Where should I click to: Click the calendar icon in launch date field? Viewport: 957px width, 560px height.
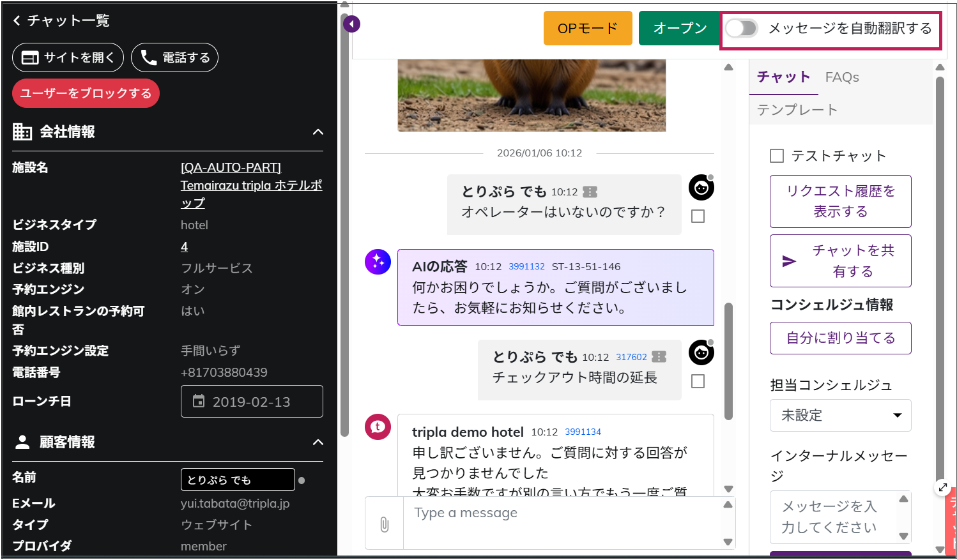tap(199, 401)
